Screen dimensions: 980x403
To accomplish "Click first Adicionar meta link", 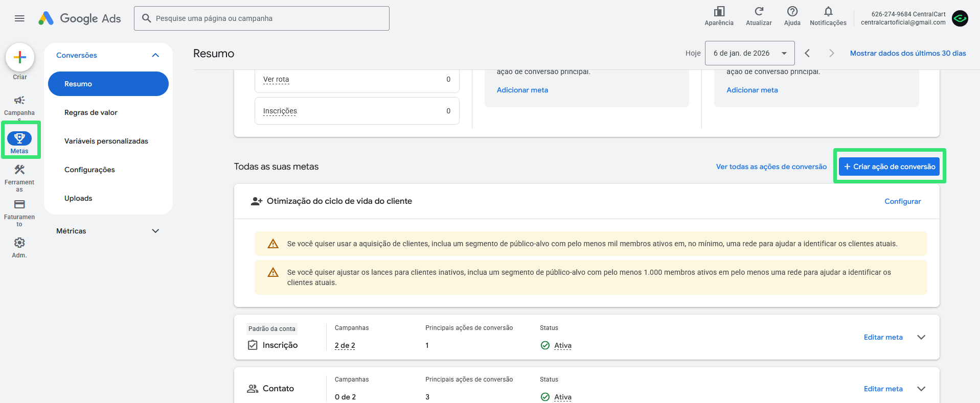I will pyautogui.click(x=522, y=90).
